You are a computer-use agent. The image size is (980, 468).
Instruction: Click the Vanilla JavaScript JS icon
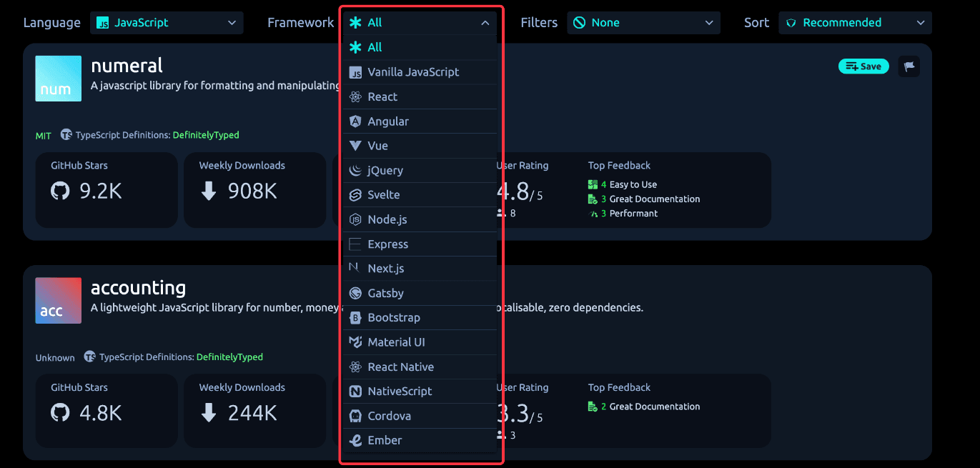[355, 72]
